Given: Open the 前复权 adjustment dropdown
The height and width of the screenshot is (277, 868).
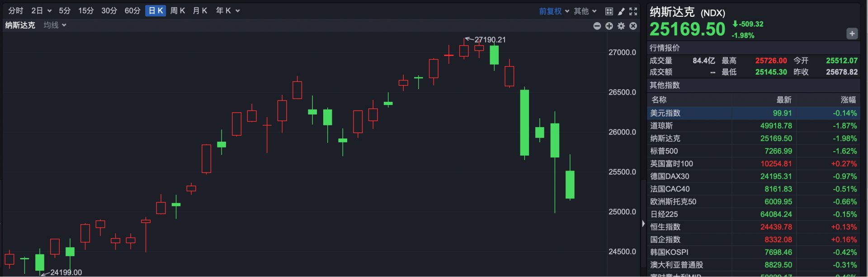Looking at the screenshot, I should [554, 11].
